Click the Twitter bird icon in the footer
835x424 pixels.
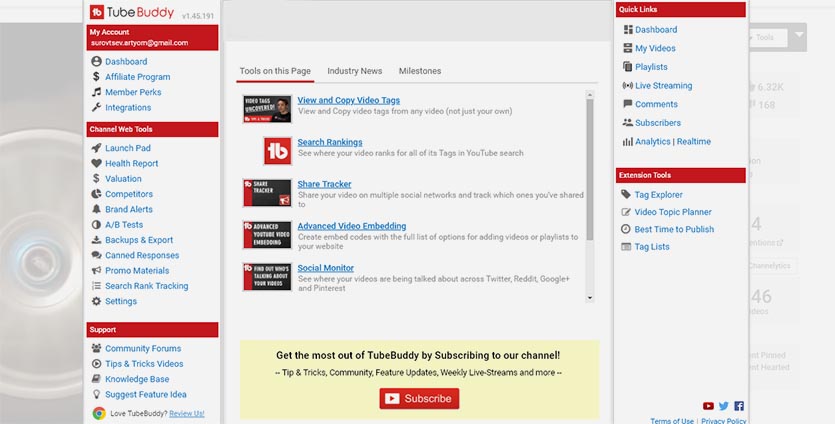coord(724,406)
